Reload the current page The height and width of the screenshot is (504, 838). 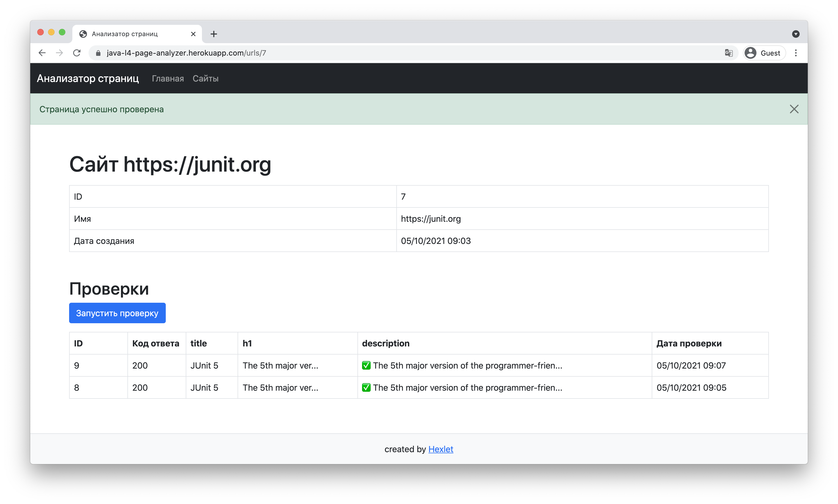point(77,53)
